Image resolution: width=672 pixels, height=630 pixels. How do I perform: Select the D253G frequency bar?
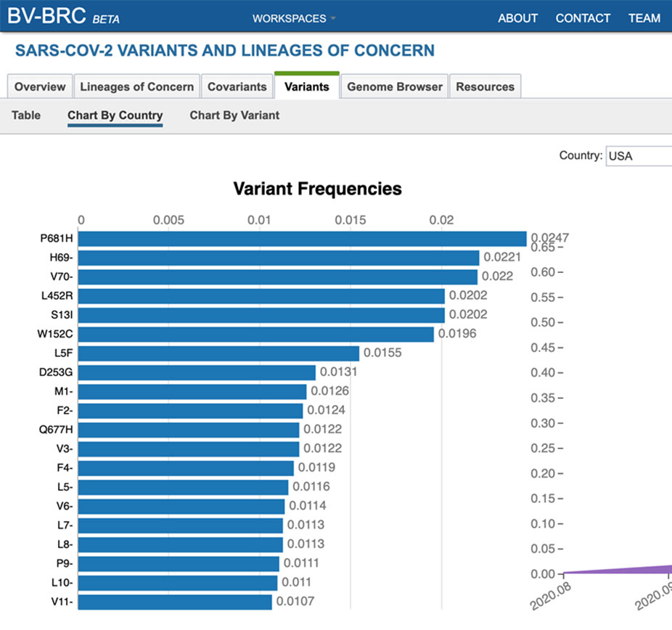[197, 372]
